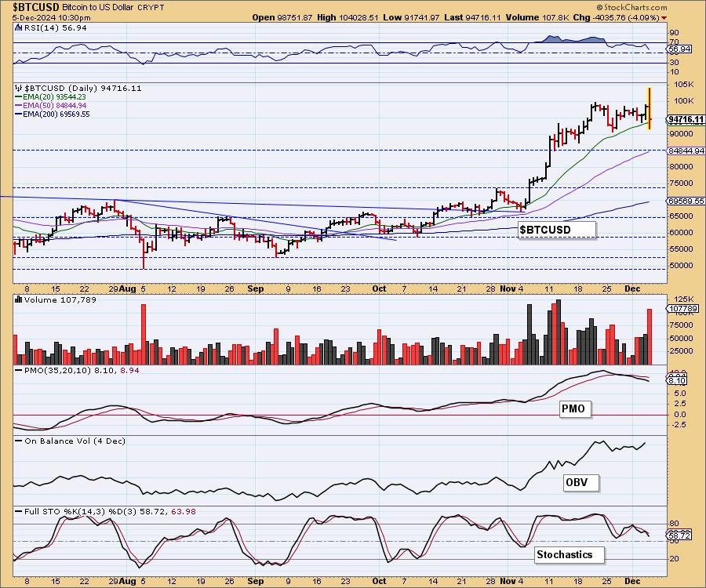Click the PMO annotation box
Screen dimensions: 706x588
[575, 408]
